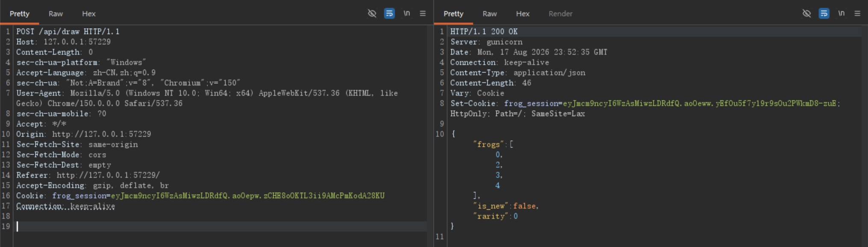The image size is (868, 247).
Task: Switch to the request Hex tab
Action: (89, 14)
